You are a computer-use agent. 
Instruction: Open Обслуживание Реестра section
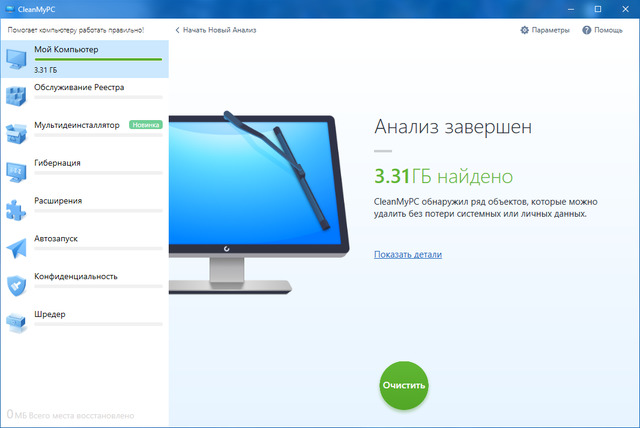pos(84,97)
